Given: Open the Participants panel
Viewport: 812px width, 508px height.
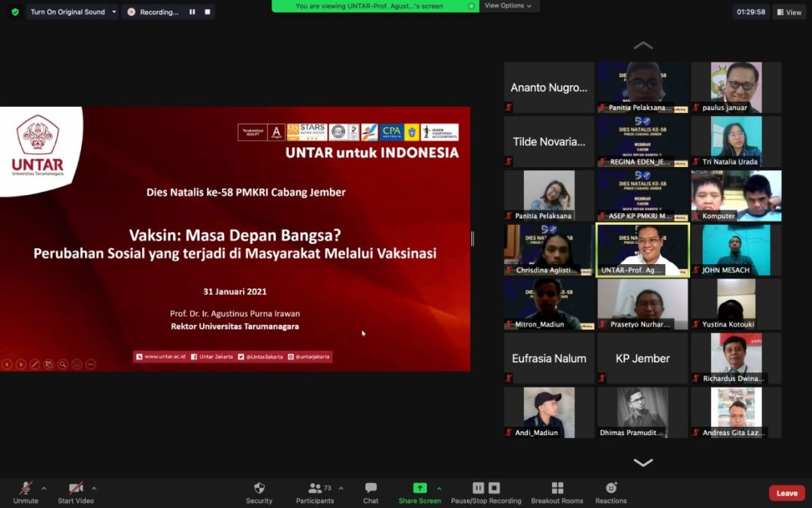Looking at the screenshot, I should (x=315, y=493).
